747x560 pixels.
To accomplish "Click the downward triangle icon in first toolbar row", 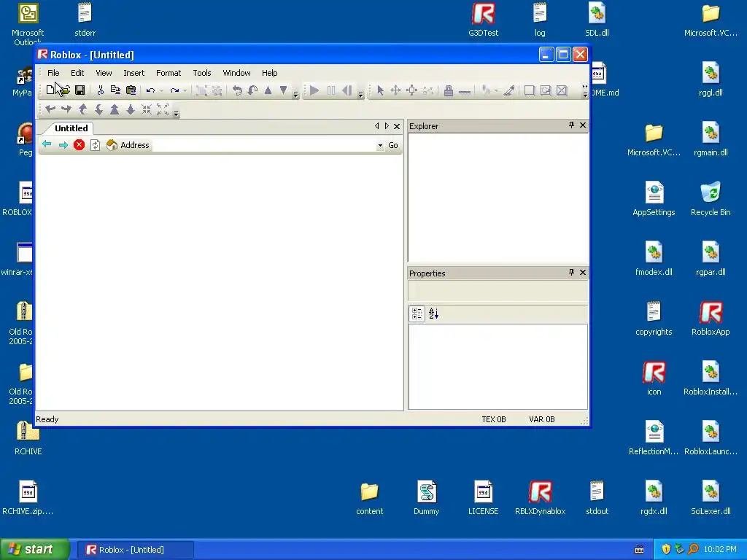I will (x=284, y=90).
